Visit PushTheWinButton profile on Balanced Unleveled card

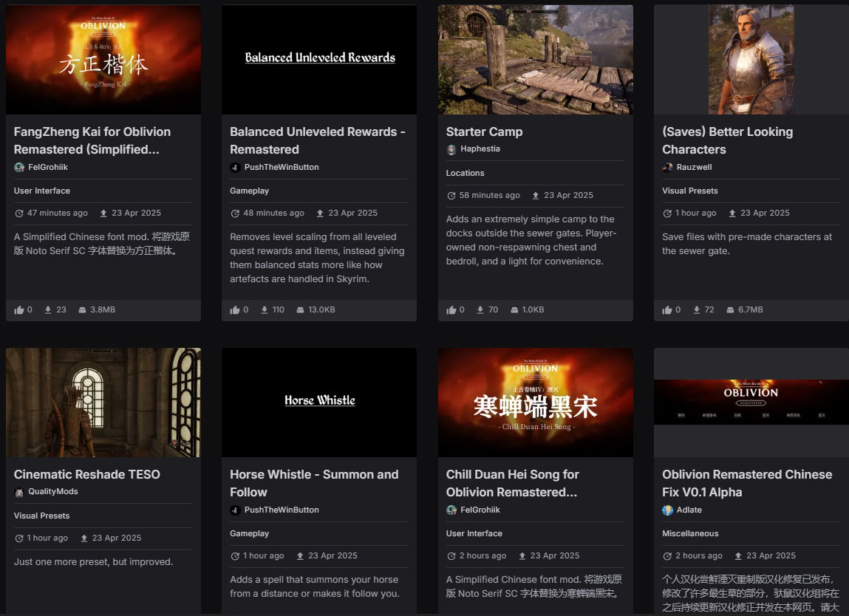point(281,167)
